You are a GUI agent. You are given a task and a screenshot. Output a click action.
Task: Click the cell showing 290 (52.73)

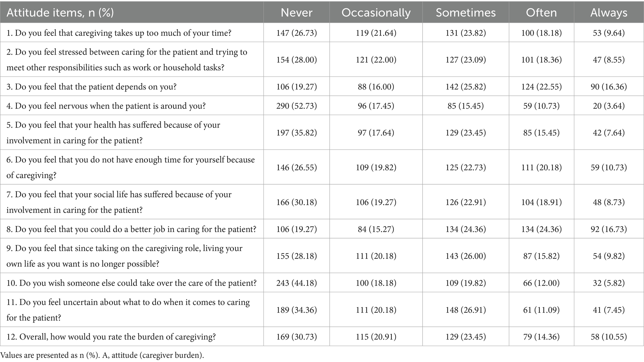click(296, 106)
